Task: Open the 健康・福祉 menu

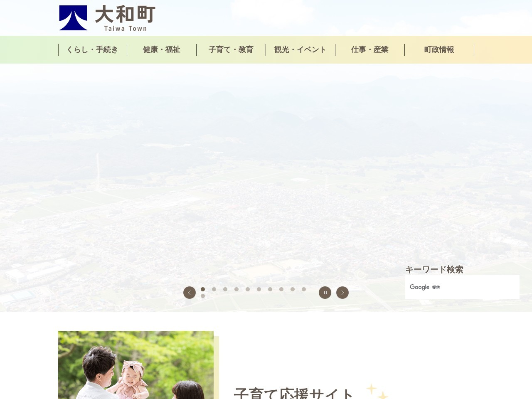Action: (161, 49)
